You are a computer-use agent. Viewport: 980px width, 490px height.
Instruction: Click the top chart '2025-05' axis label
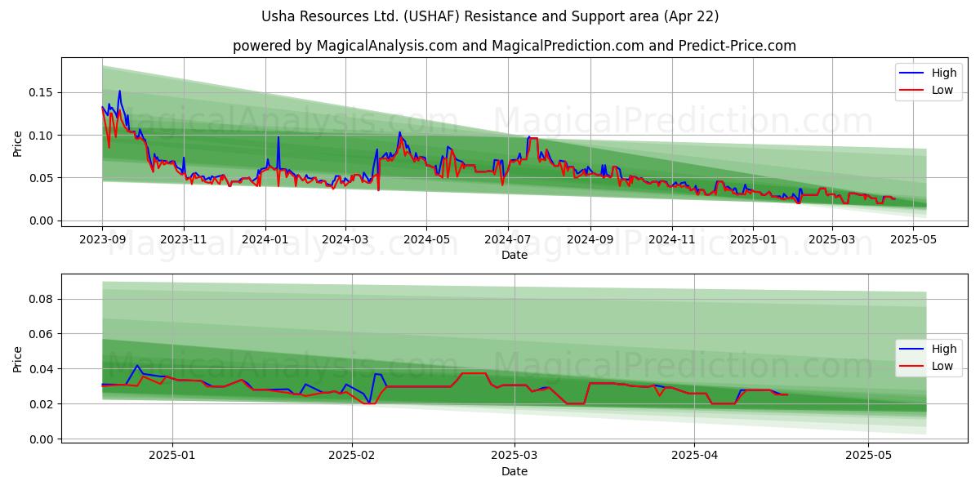(x=914, y=240)
